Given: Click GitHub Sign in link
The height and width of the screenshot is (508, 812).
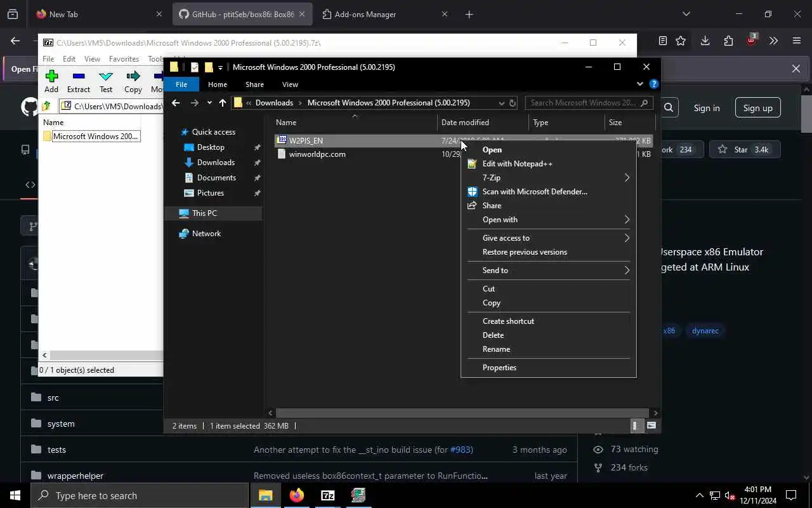Looking at the screenshot, I should pyautogui.click(x=707, y=108).
